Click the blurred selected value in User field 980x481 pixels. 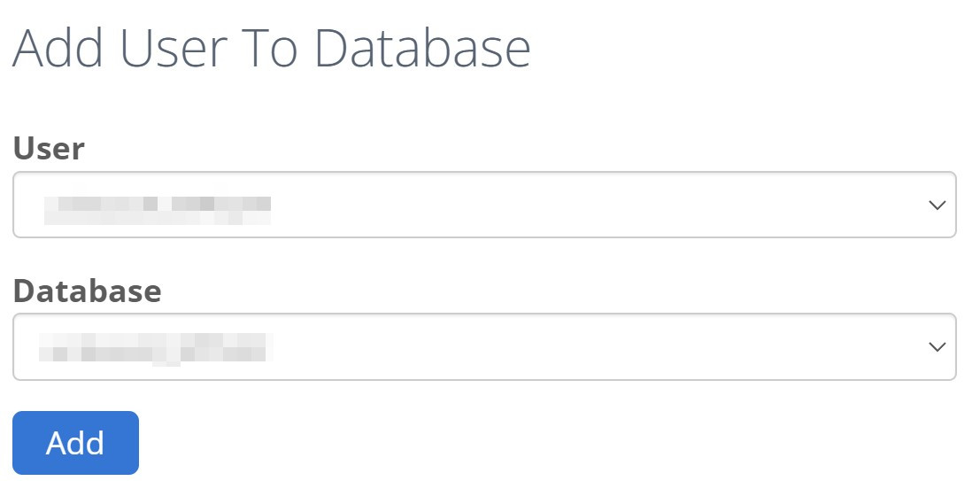157,206
